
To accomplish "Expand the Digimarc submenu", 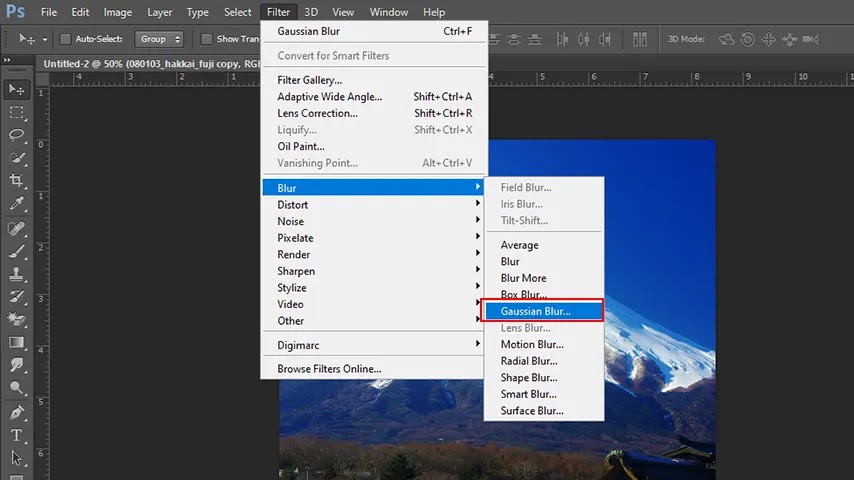I will tap(373, 345).
